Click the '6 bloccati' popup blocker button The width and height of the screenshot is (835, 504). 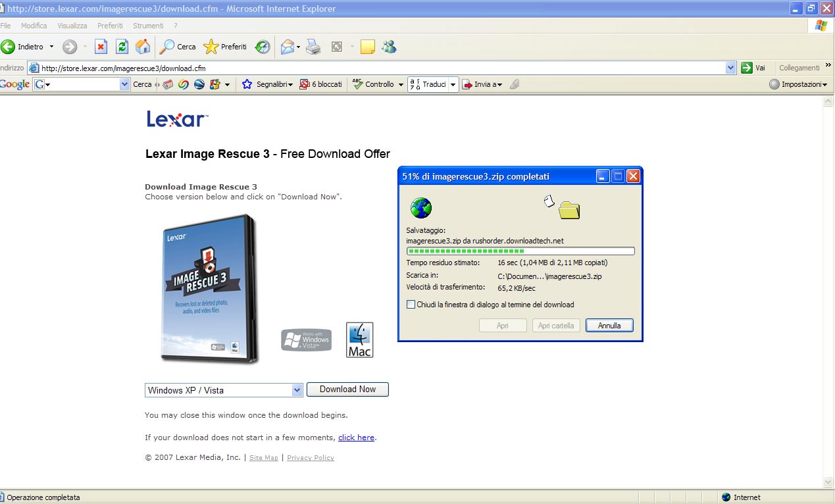click(x=321, y=84)
